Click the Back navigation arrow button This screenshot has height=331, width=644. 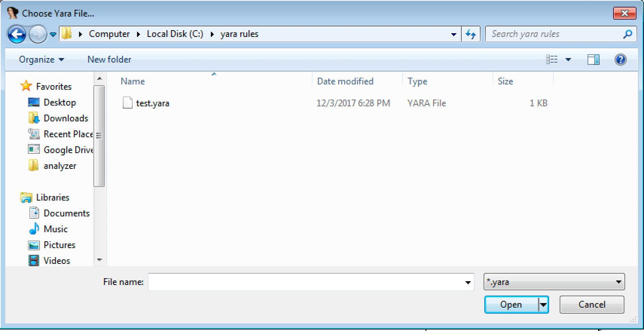tap(17, 35)
